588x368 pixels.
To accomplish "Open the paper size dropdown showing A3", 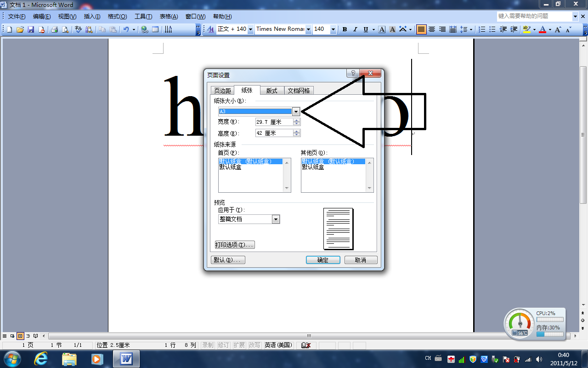I will tap(296, 111).
